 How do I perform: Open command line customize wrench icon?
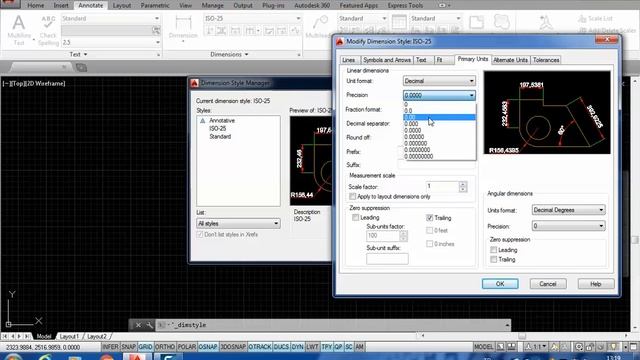[x=149, y=325]
